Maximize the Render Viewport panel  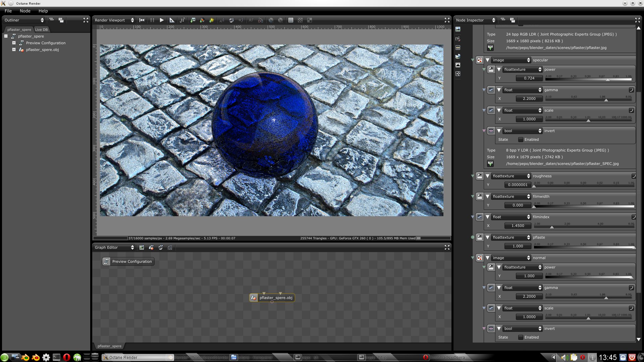click(447, 20)
